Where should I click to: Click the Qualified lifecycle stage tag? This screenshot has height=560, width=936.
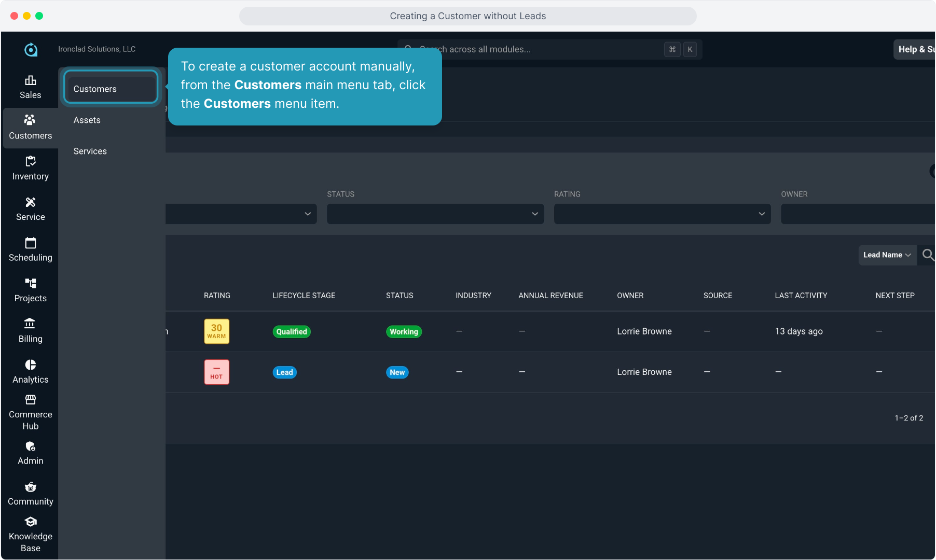tap(292, 331)
